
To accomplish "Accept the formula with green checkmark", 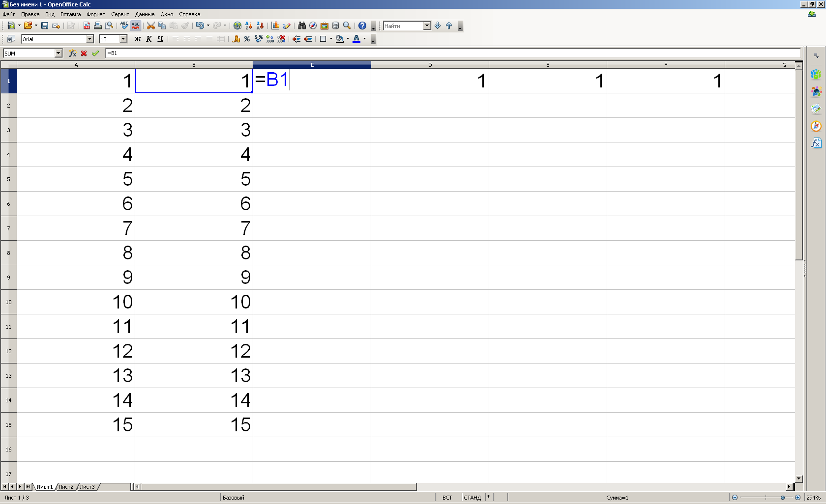I will pyautogui.click(x=95, y=54).
